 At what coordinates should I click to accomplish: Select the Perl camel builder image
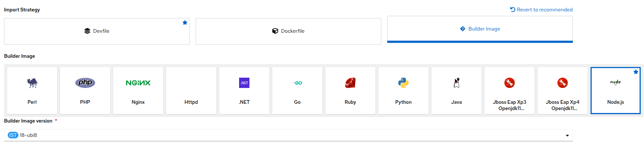[x=32, y=91]
